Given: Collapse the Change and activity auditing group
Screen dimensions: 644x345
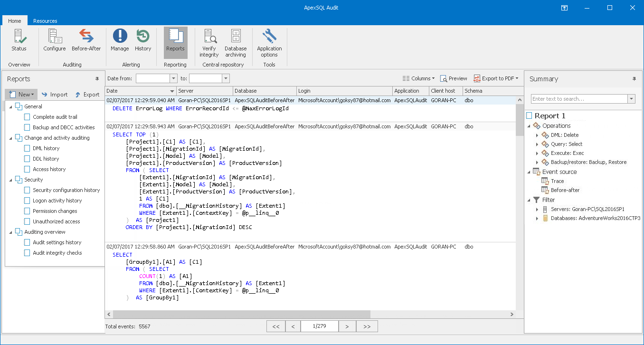Looking at the screenshot, I should [10, 138].
